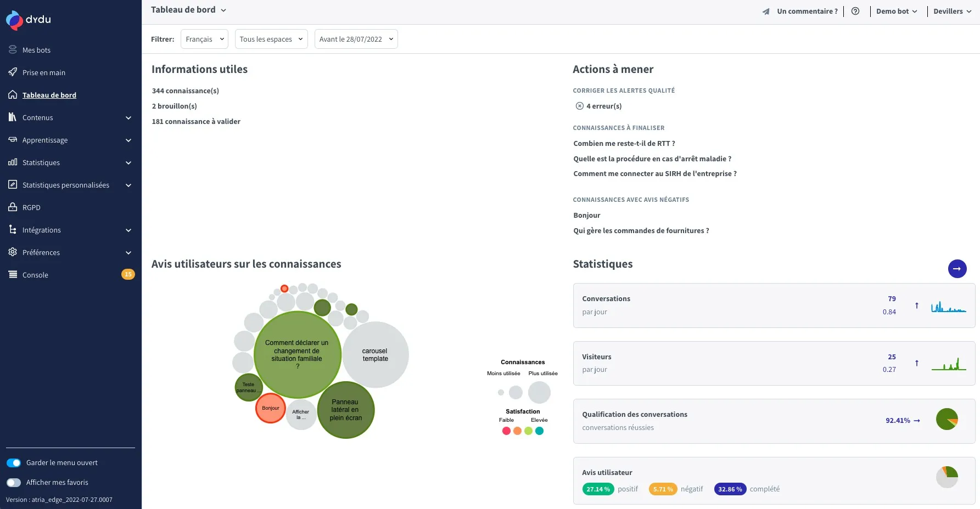980x509 pixels.
Task: Open the date filter Avant le 28/07/2022
Action: [356, 39]
